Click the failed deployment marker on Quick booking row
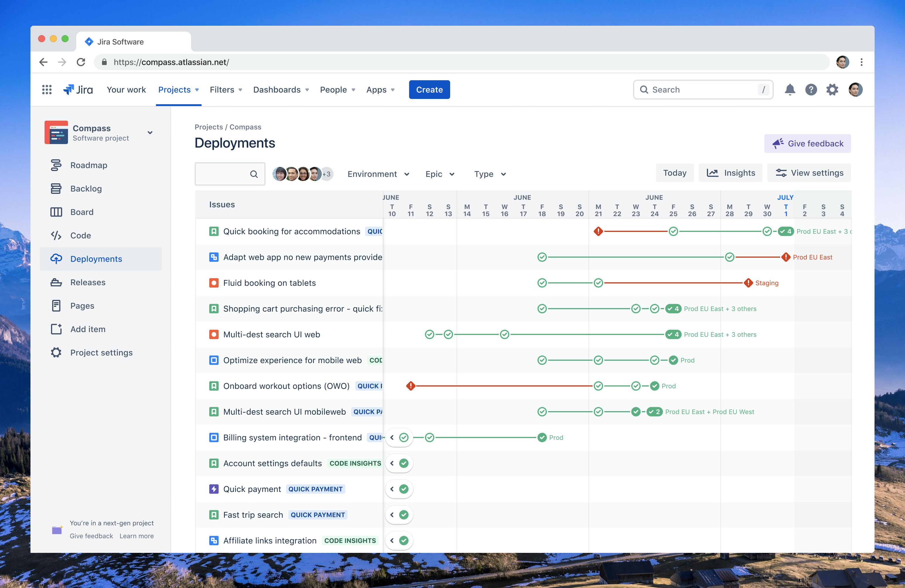 (x=598, y=231)
